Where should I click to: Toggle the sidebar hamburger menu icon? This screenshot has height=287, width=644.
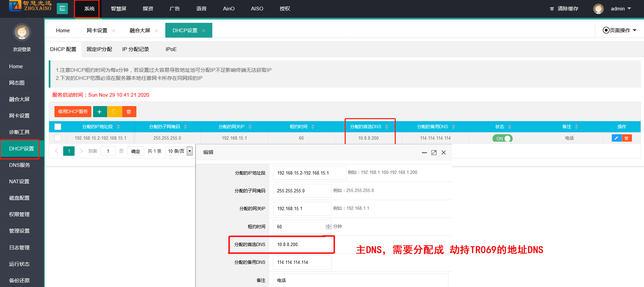(x=62, y=8)
